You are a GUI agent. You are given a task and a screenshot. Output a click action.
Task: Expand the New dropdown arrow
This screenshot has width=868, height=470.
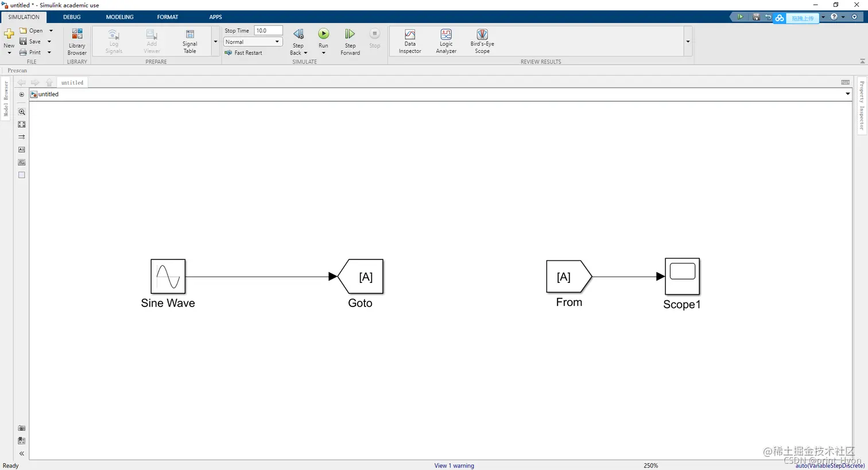[x=9, y=53]
